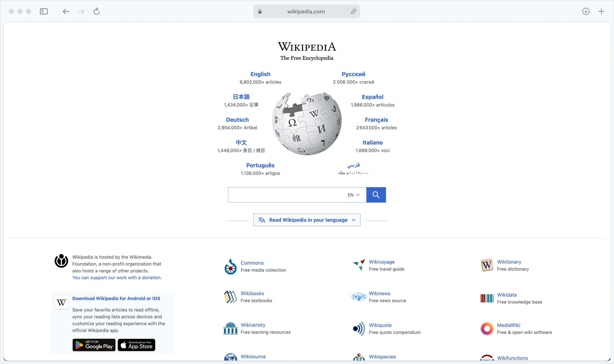Open Wikisource from the sister projects
Screen dimensions: 614x364
253,356
